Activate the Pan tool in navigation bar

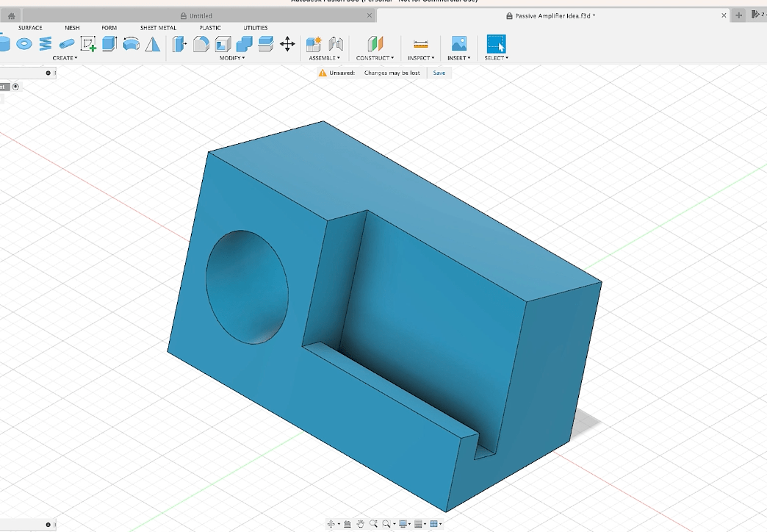point(361,523)
